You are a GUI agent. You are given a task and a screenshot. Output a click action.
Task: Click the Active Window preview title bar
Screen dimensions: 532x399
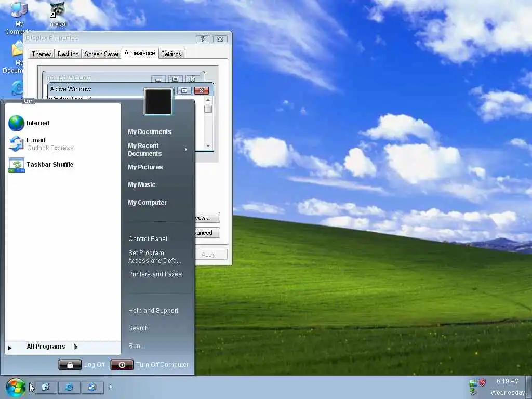[x=96, y=89]
